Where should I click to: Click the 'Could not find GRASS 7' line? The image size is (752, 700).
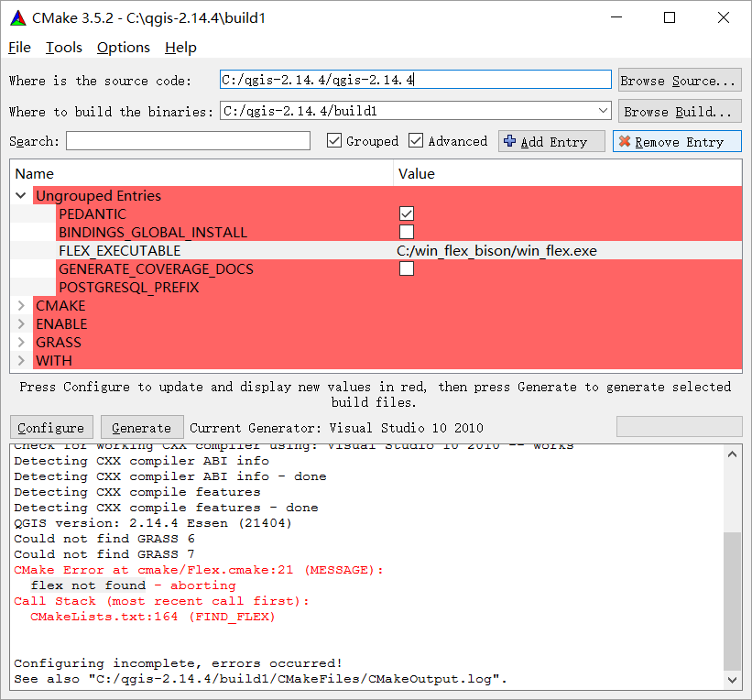[x=104, y=554]
